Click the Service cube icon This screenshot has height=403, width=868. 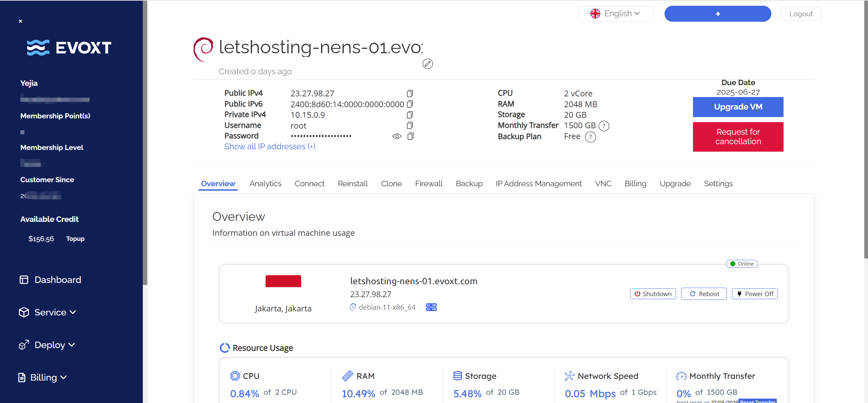coord(24,312)
